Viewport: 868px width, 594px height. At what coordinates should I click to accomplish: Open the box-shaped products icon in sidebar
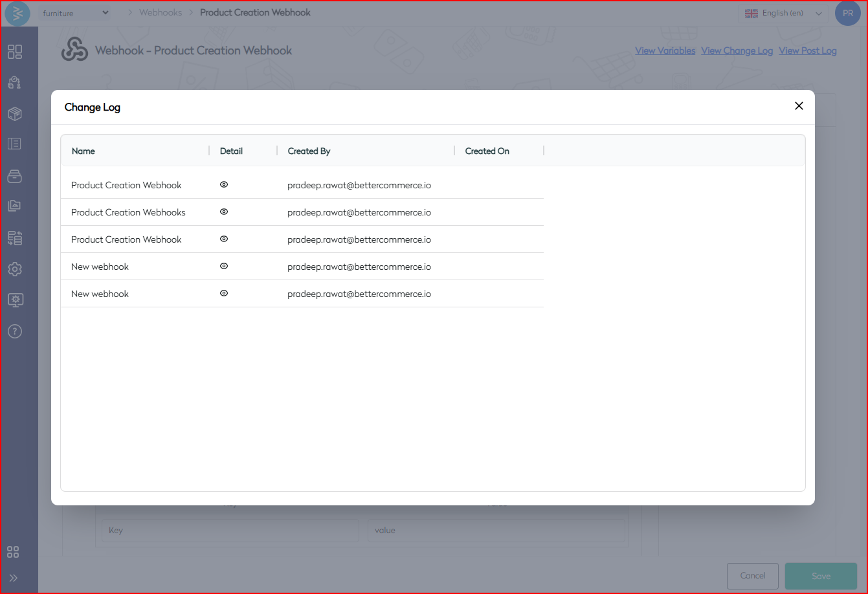pyautogui.click(x=15, y=114)
